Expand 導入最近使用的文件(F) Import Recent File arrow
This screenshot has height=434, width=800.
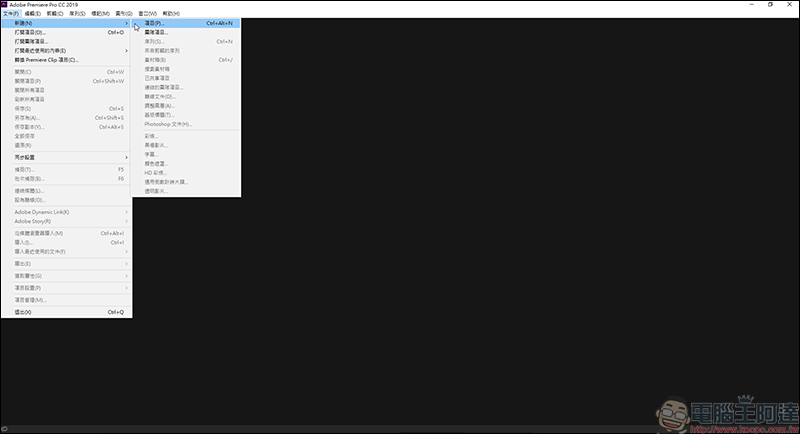tap(126, 251)
